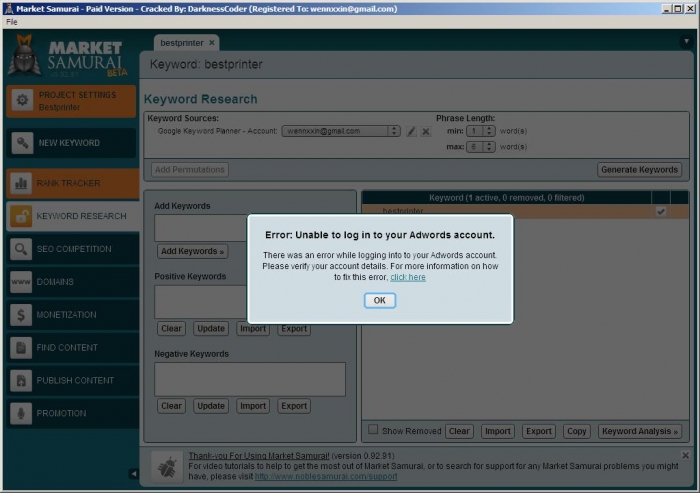The width and height of the screenshot is (700, 493).
Task: Export the keyword results list
Action: click(538, 431)
